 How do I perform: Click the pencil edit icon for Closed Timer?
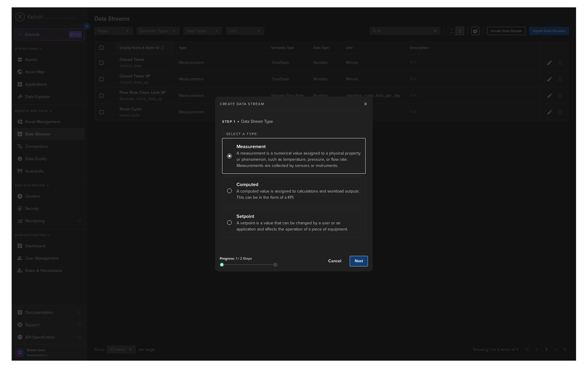[x=549, y=63]
